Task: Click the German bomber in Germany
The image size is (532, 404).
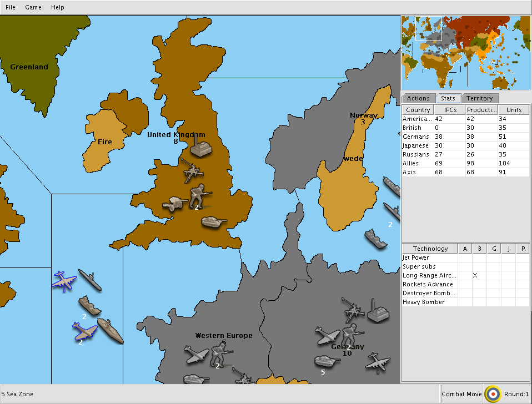Action: [378, 362]
